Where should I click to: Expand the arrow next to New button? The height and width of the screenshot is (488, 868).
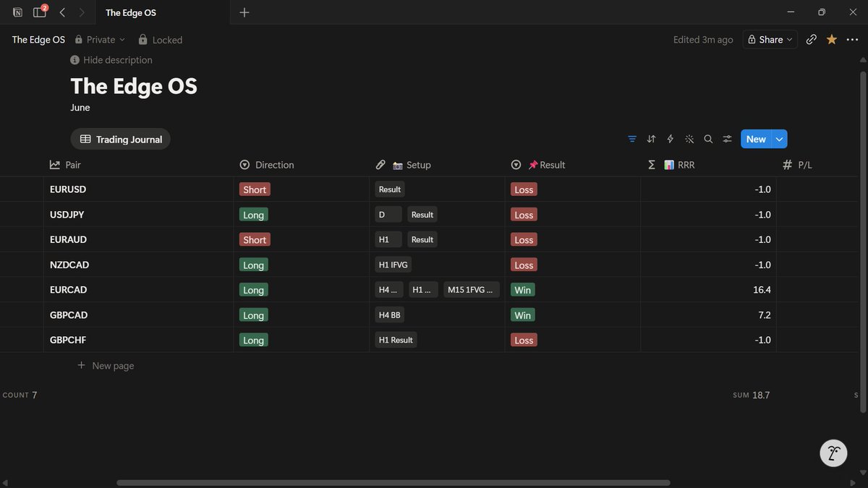(779, 139)
